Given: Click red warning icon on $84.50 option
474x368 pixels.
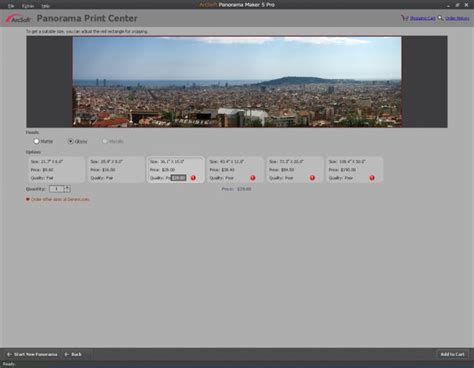Looking at the screenshot, I should click(312, 178).
